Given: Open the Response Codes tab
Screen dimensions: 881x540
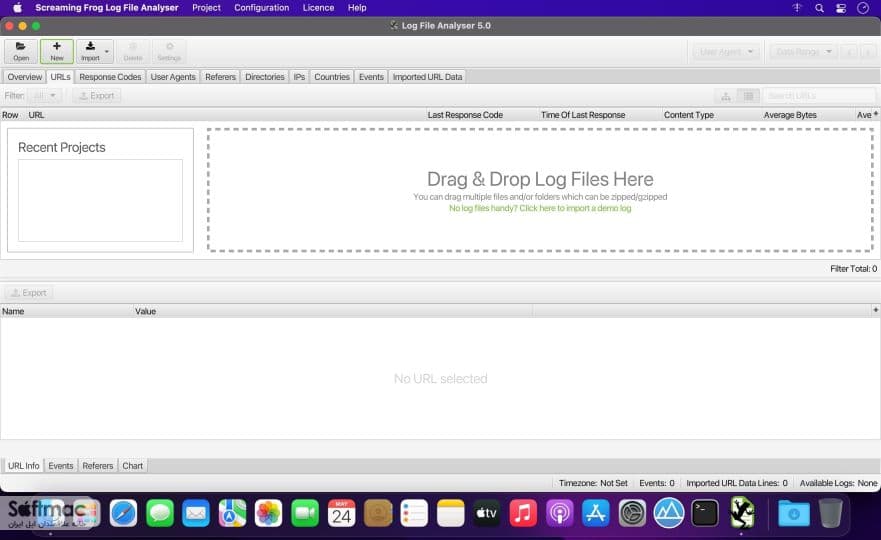Looking at the screenshot, I should [110, 77].
